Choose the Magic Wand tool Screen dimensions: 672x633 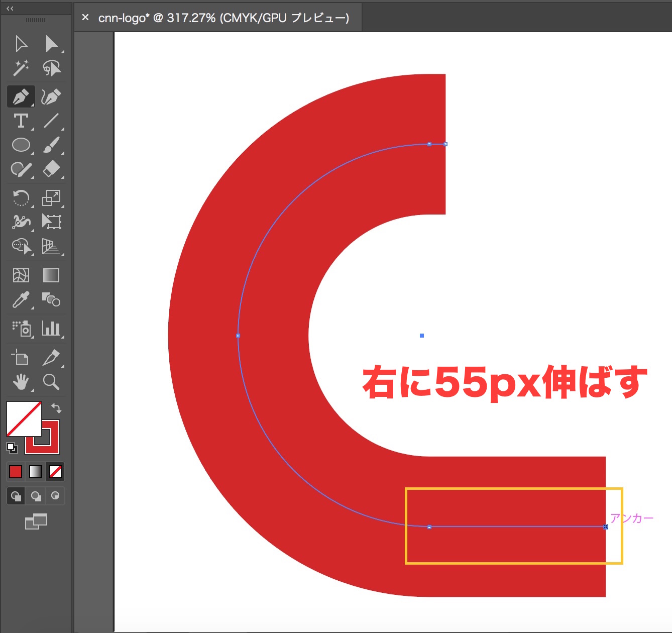[21, 68]
